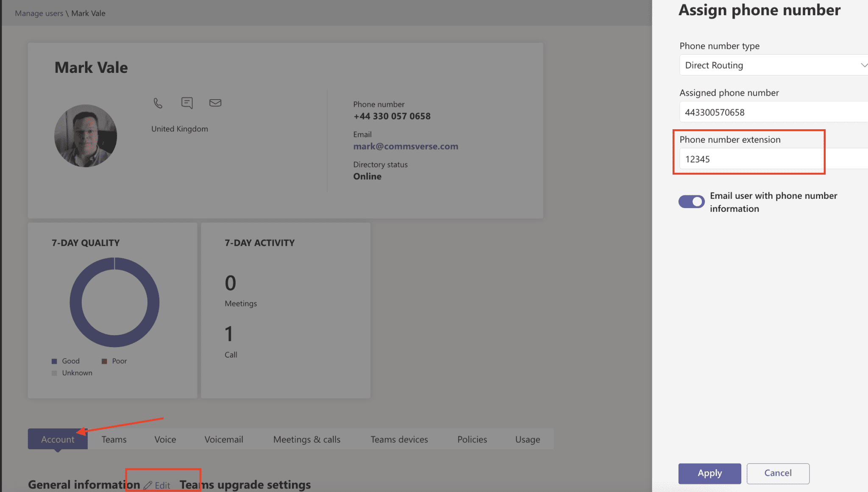Click the Edit pencil icon
This screenshot has height=492, width=868.
pos(148,485)
